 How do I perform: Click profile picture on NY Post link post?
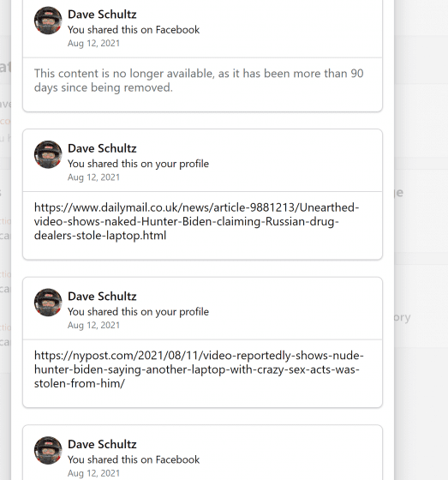(48, 303)
